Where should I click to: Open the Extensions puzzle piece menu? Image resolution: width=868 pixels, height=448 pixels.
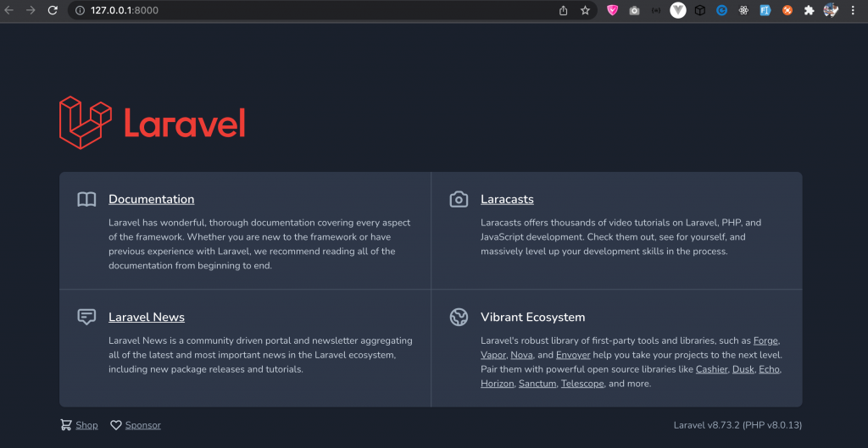809,10
